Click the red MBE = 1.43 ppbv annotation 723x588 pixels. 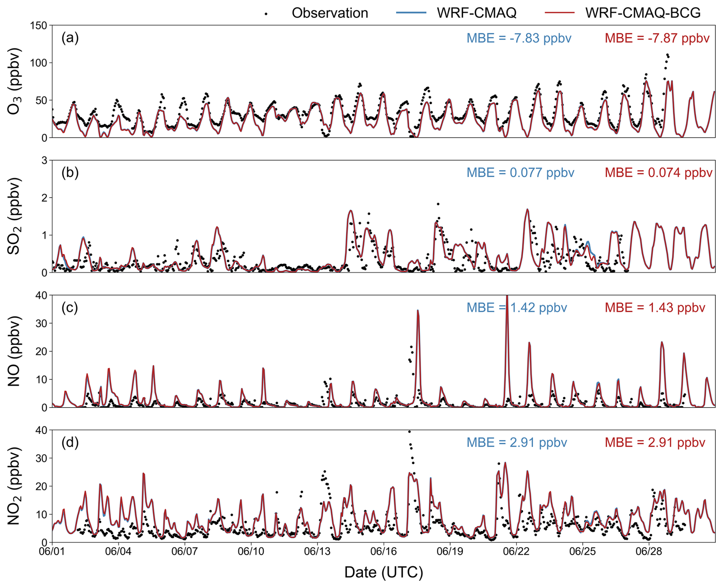[x=655, y=308]
